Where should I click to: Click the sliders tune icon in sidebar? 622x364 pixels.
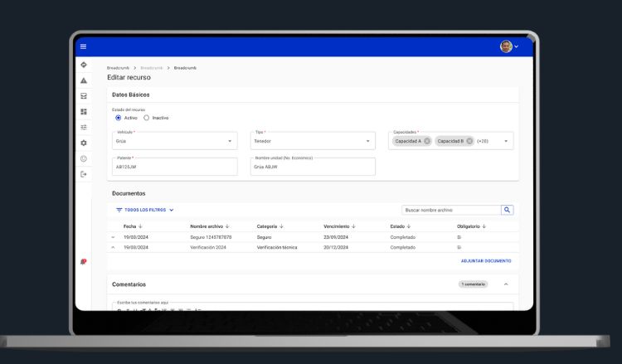point(84,127)
